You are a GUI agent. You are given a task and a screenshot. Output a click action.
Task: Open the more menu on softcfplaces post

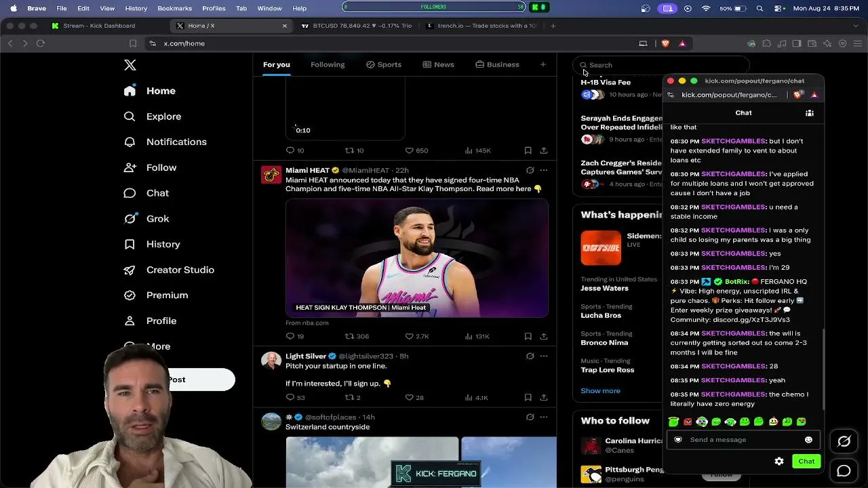(544, 417)
